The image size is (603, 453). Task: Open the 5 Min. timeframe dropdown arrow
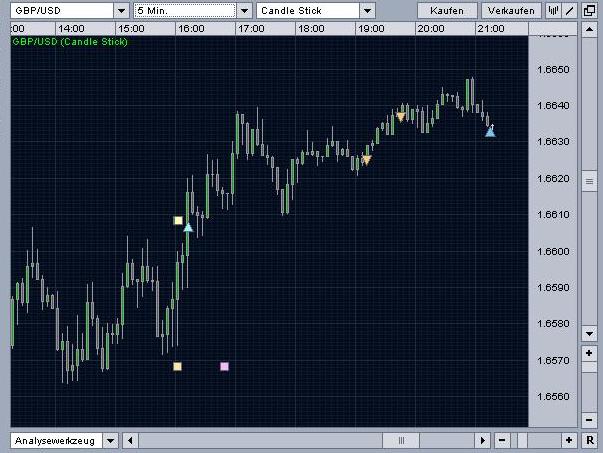tap(244, 11)
